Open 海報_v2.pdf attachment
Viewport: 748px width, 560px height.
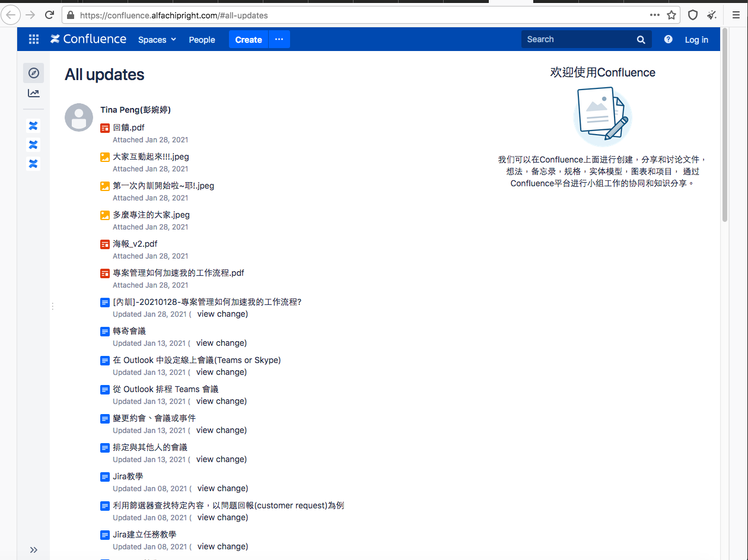pyautogui.click(x=135, y=244)
